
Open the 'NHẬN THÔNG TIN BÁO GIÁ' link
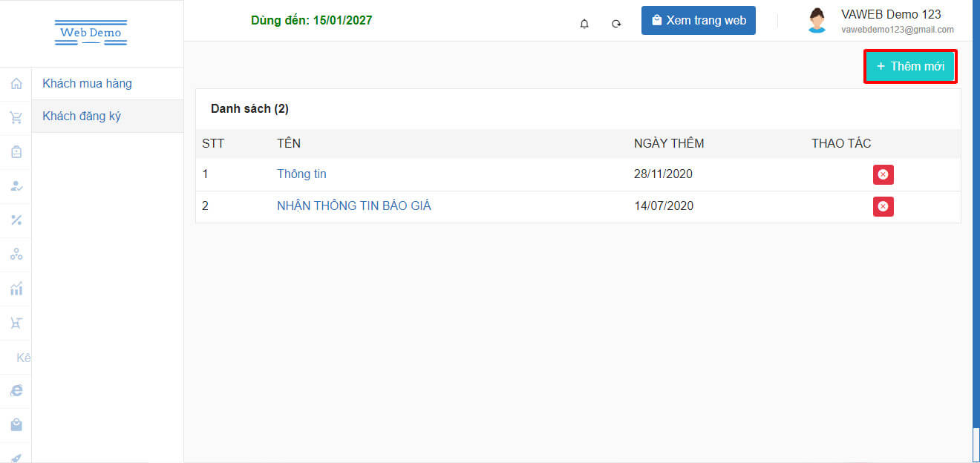click(x=354, y=206)
